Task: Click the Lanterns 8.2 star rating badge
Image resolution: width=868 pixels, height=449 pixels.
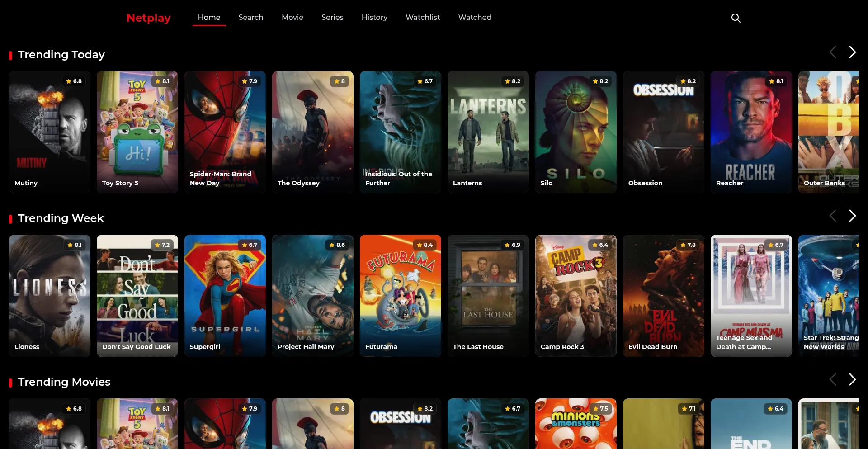Action: click(513, 81)
